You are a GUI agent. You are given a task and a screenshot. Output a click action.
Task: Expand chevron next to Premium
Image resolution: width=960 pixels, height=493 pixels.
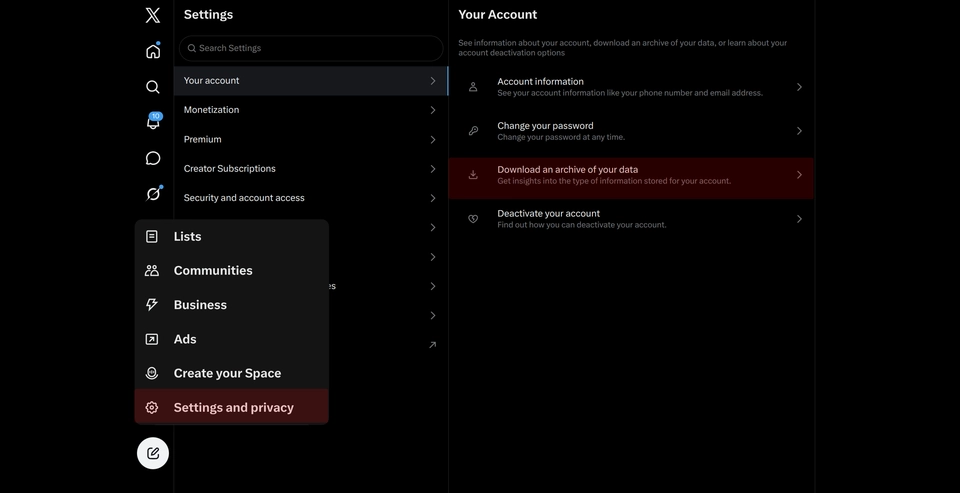click(x=433, y=140)
